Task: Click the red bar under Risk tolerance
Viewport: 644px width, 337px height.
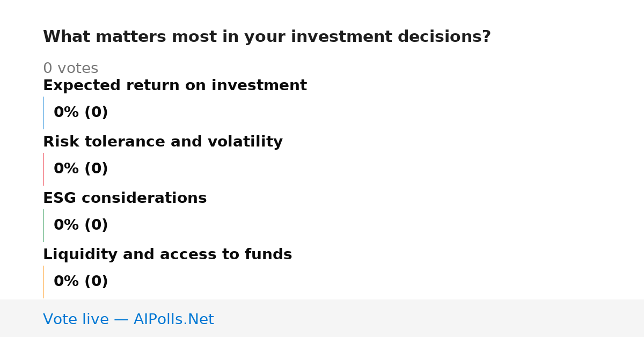Action: click(43, 169)
